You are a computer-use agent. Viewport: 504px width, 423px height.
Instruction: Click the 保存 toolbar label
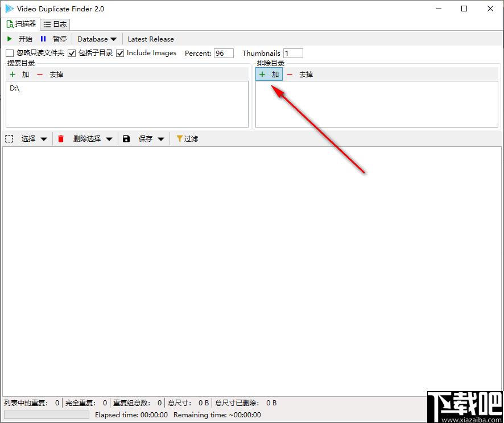tap(146, 139)
